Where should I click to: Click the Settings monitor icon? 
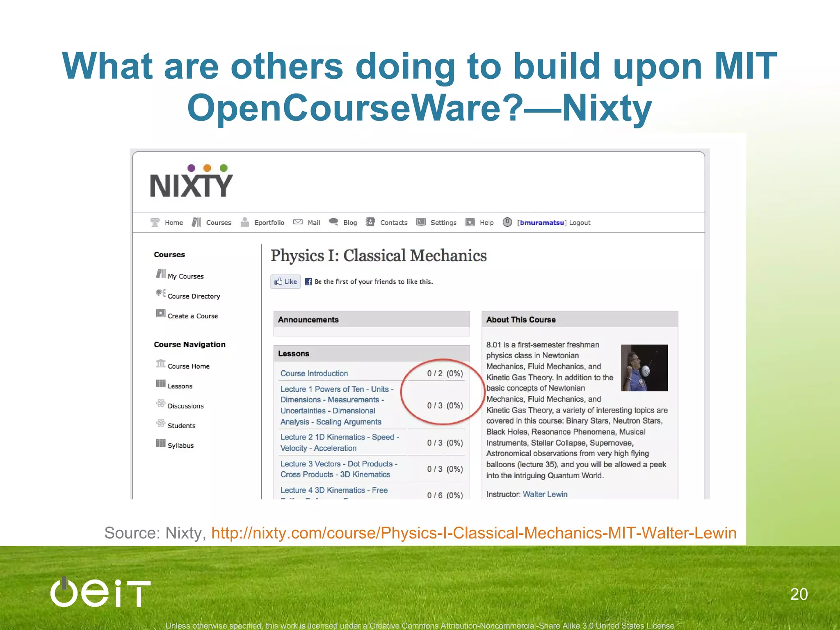click(x=421, y=222)
